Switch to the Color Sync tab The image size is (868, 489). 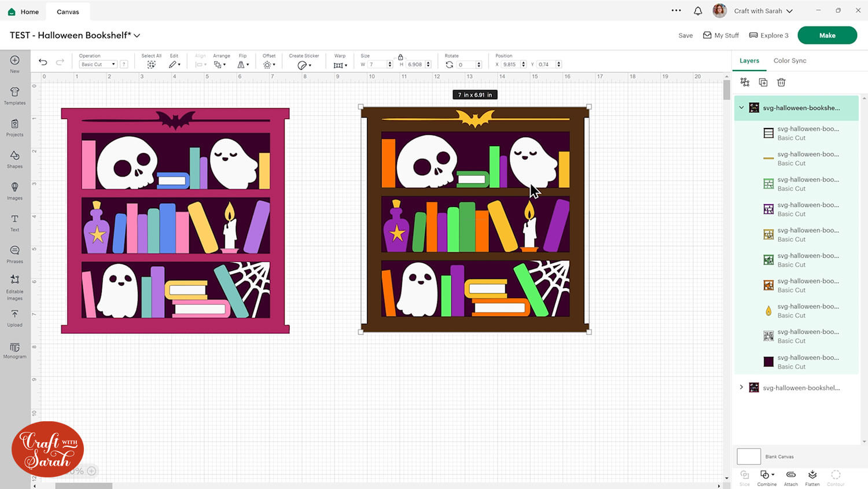click(x=790, y=60)
